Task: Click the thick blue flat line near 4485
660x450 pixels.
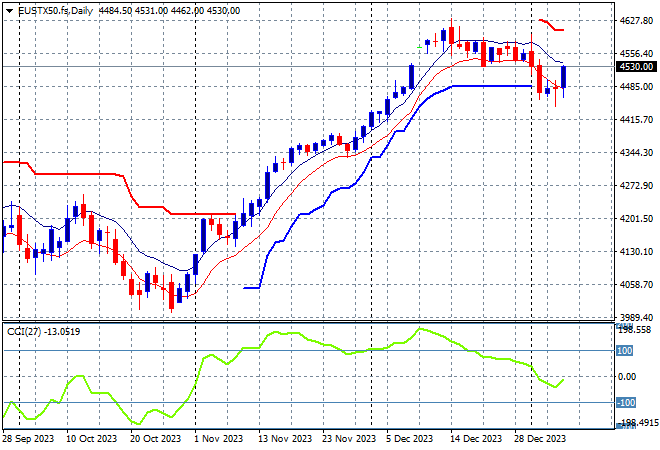Action: coord(490,86)
